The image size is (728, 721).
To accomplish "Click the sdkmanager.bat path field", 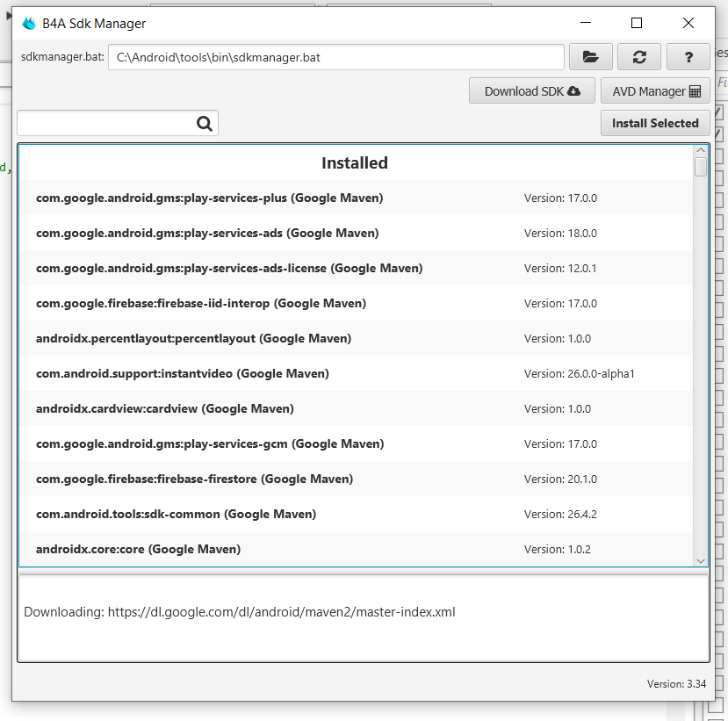I will click(x=336, y=57).
